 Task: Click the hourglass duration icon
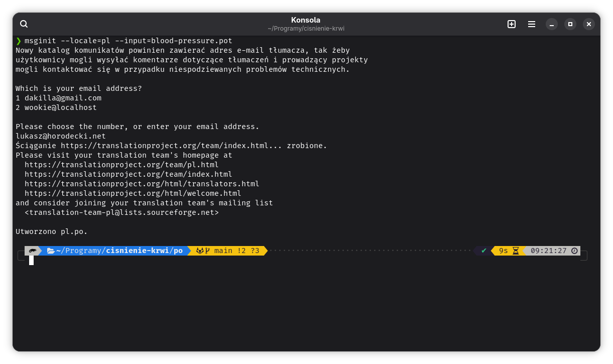coord(516,251)
